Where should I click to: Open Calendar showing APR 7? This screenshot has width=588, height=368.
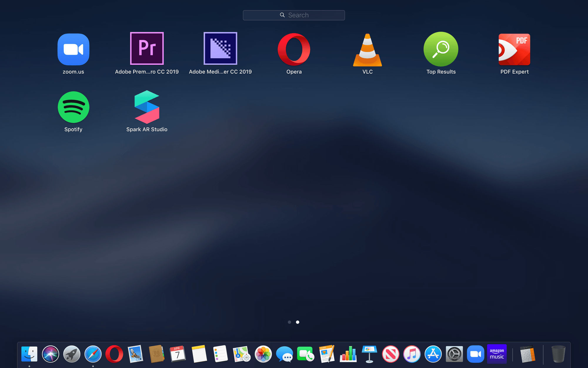tap(178, 354)
